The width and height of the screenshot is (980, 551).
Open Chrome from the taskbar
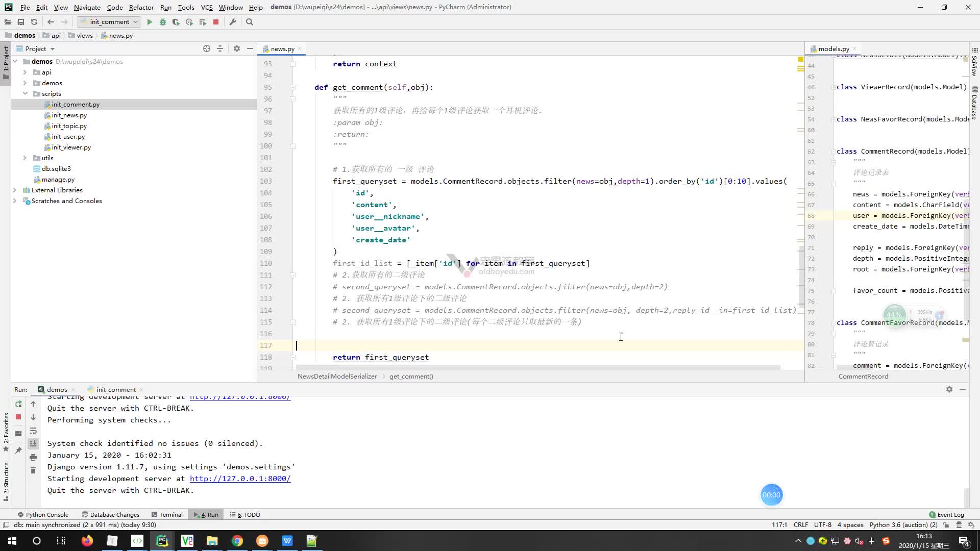tap(237, 541)
